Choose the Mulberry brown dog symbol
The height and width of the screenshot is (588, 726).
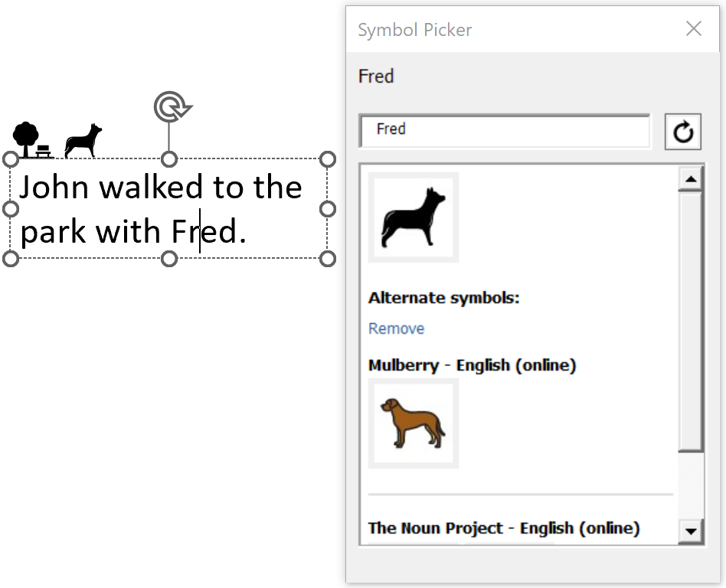pyautogui.click(x=414, y=423)
